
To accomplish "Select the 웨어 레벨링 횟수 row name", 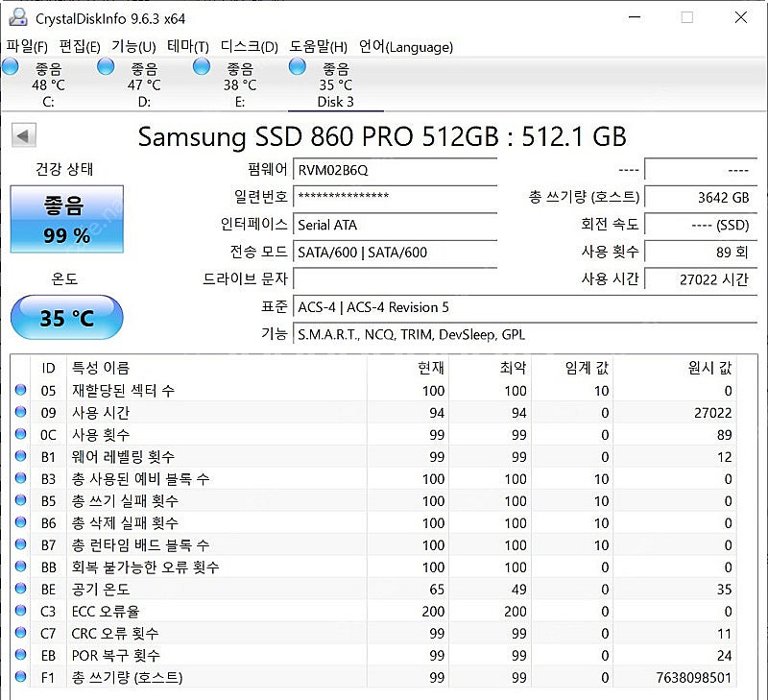I will [x=123, y=456].
